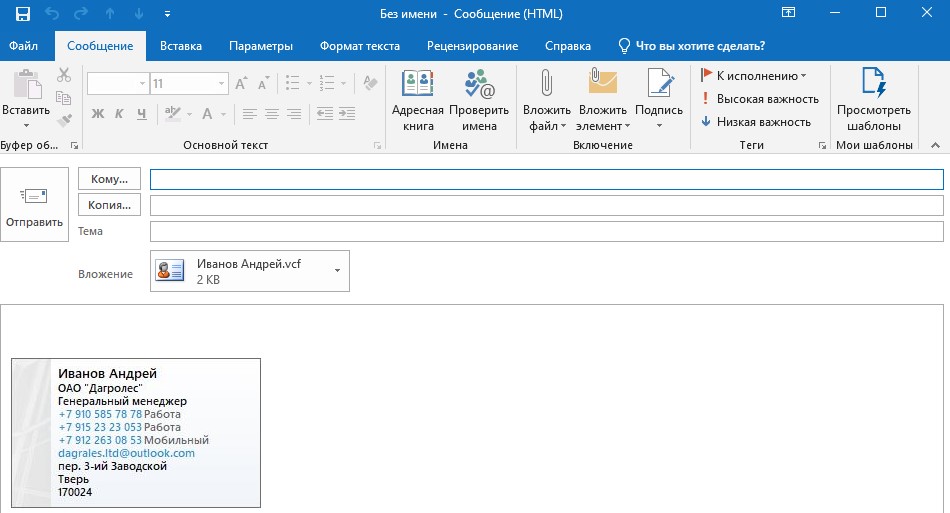Open the Основной текст dialog launcher
Image resolution: width=950 pixels, height=513 pixels.
[377, 145]
